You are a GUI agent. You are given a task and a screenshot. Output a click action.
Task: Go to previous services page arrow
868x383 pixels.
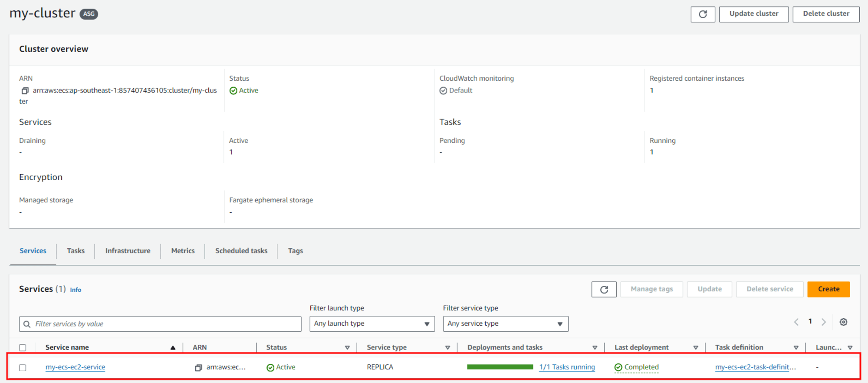point(796,322)
